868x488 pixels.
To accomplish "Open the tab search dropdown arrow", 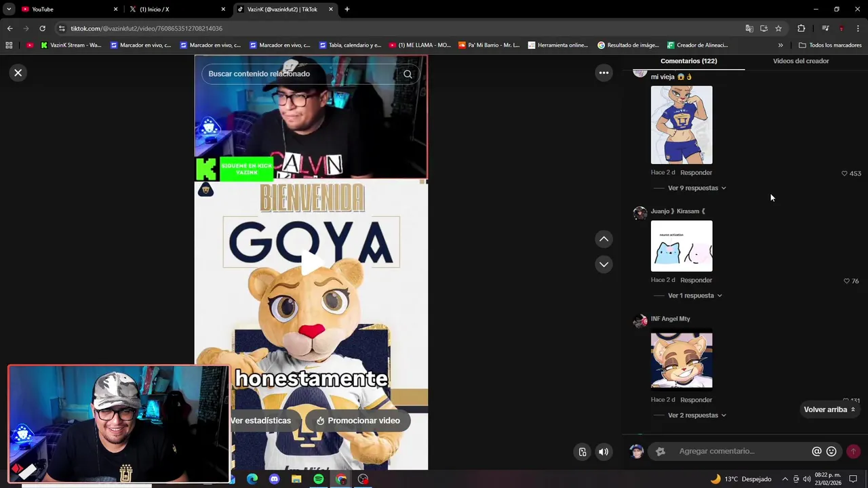I will pos(9,9).
